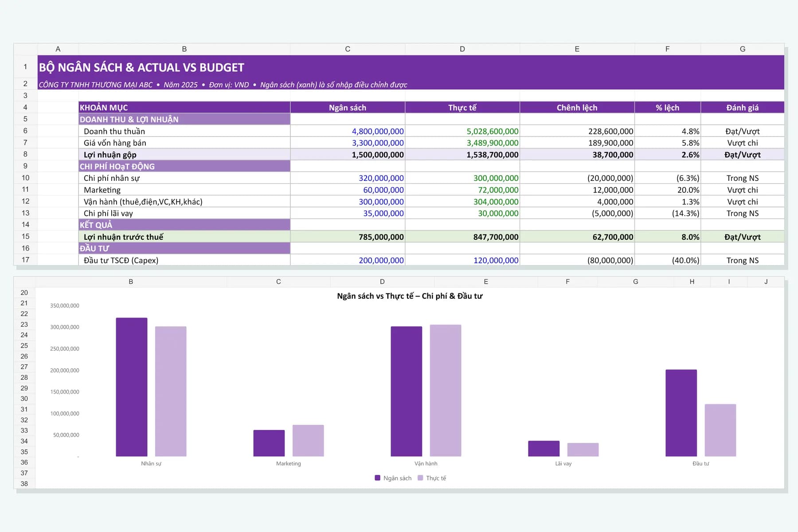
Task: Click the DOANH THU & LỢI NHUẬN section row
Action: click(184, 119)
